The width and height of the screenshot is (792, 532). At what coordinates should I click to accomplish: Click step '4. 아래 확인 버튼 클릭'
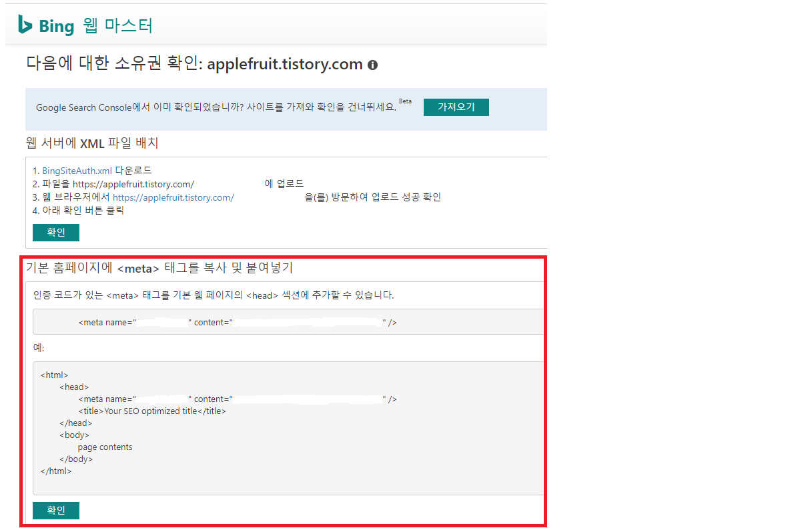[x=78, y=211]
